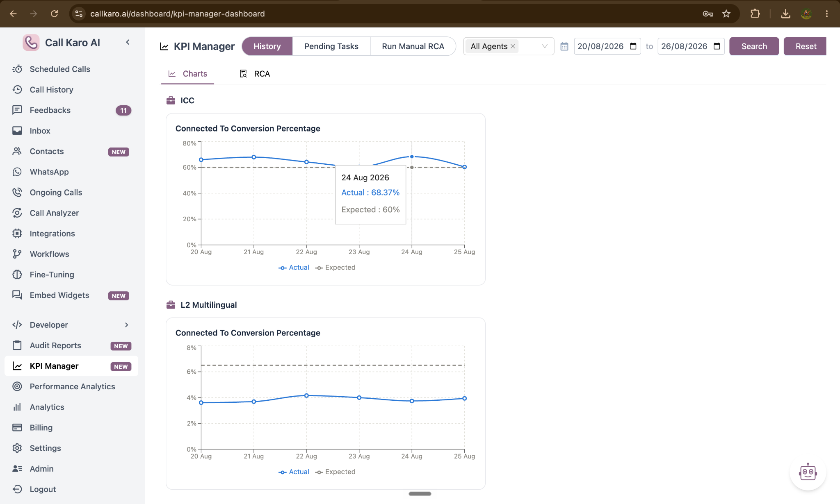Click the browser Back arrow
The width and height of the screenshot is (840, 504).
[13, 14]
